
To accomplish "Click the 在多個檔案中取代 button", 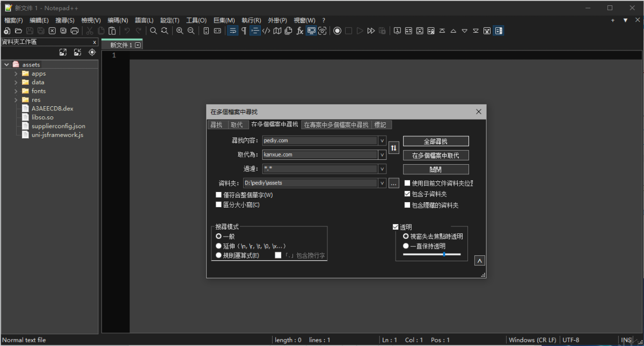I will click(436, 155).
